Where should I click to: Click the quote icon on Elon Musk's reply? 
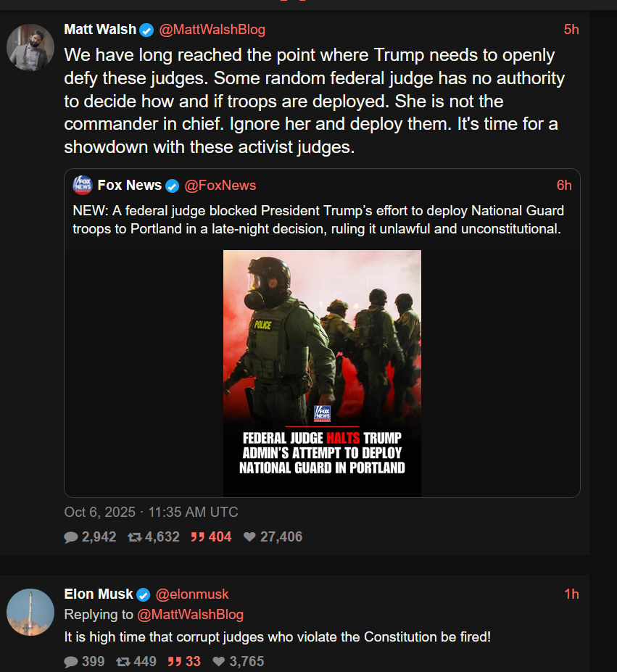pyautogui.click(x=175, y=661)
